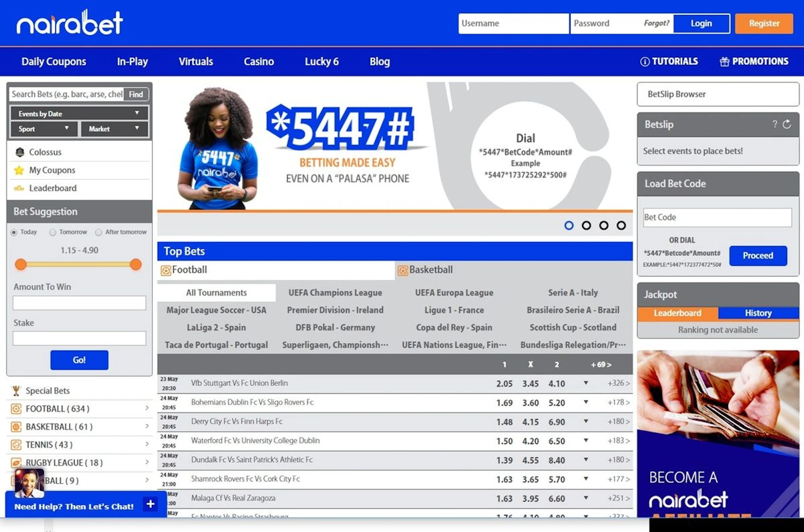This screenshot has width=804, height=532.
Task: Open +326 more markets for Stuttgart match
Action: point(618,383)
